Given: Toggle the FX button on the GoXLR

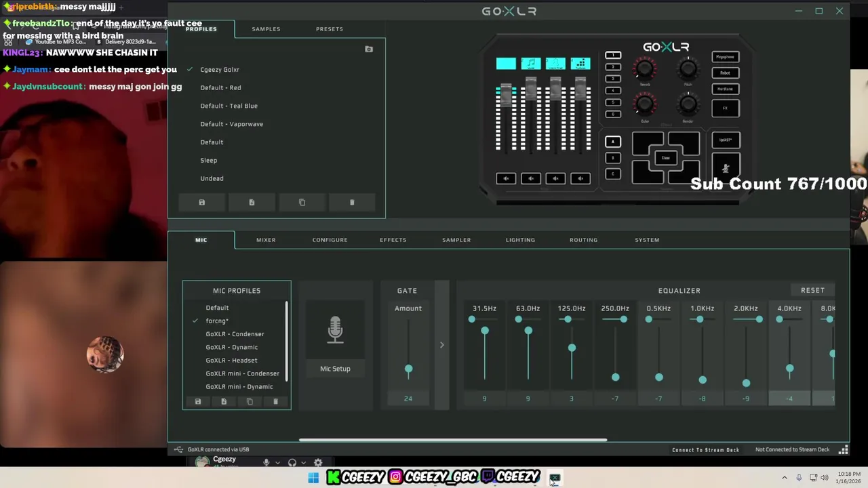Looking at the screenshot, I should coord(726,108).
